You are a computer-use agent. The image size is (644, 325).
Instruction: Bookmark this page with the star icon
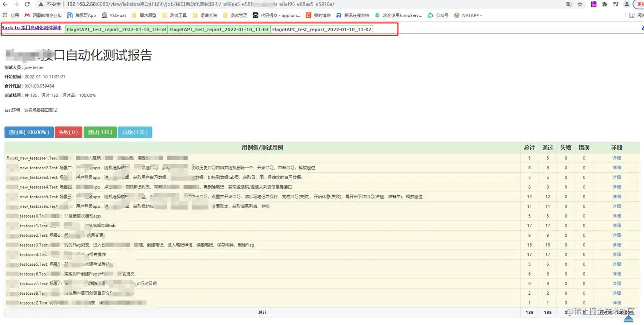(580, 4)
